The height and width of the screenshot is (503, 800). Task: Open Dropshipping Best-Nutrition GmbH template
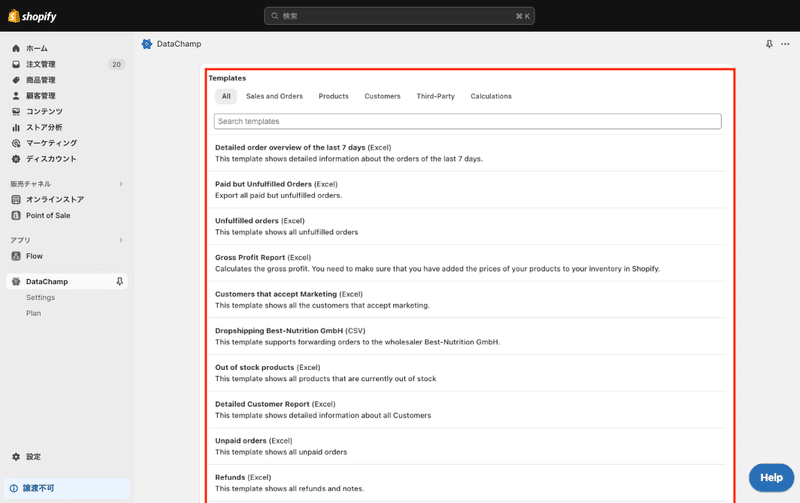click(467, 337)
